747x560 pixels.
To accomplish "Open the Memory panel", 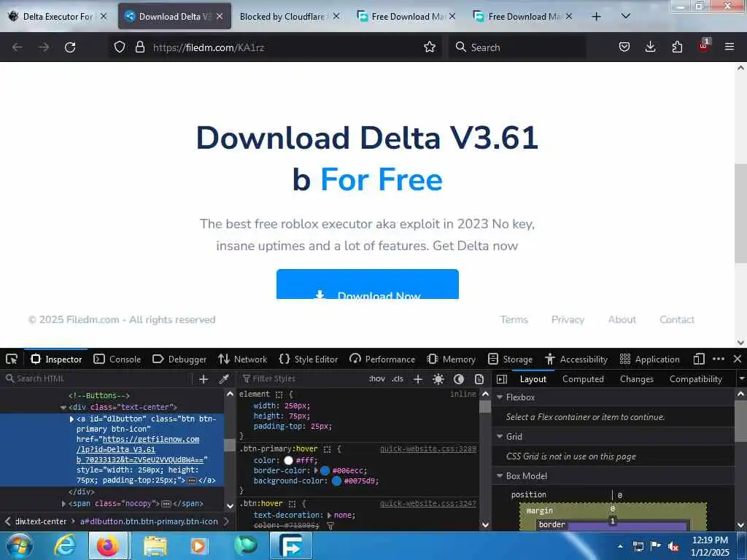I will 451,359.
